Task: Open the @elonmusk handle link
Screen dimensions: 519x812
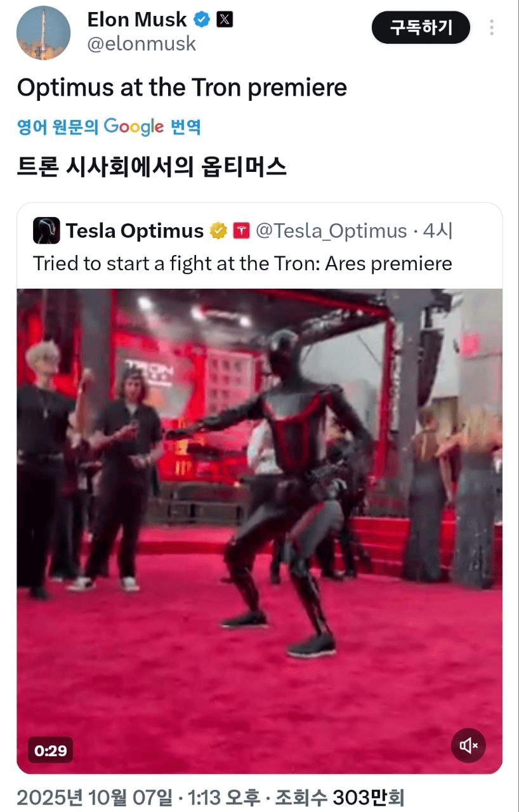Action: (x=141, y=44)
